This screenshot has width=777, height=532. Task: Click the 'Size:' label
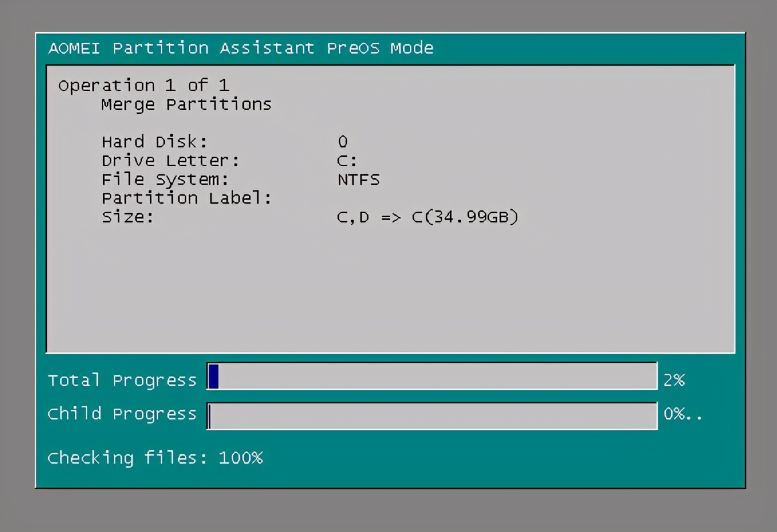click(128, 217)
